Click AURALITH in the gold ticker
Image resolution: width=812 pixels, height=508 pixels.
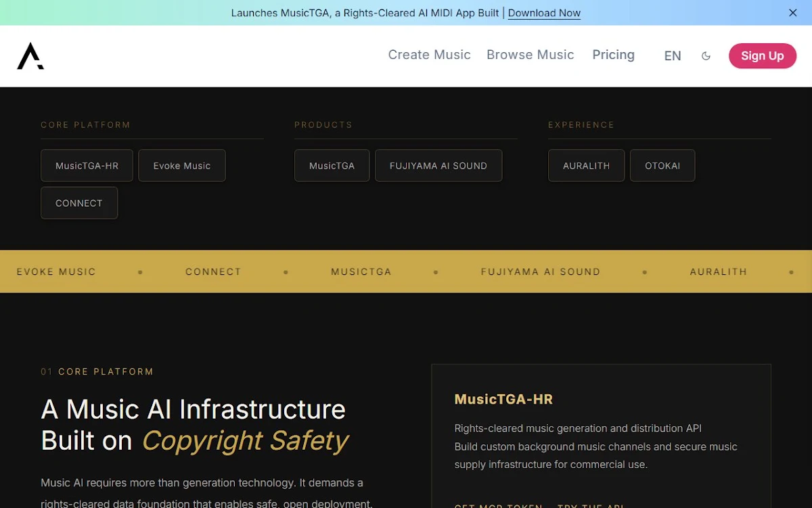pos(719,272)
